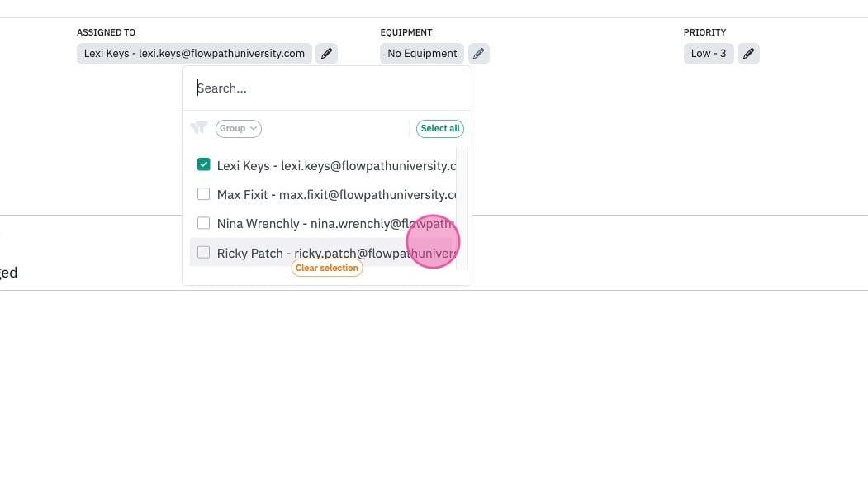Select Lexi Keys list row text
Image resolution: width=868 pixels, height=485 pixels.
337,166
